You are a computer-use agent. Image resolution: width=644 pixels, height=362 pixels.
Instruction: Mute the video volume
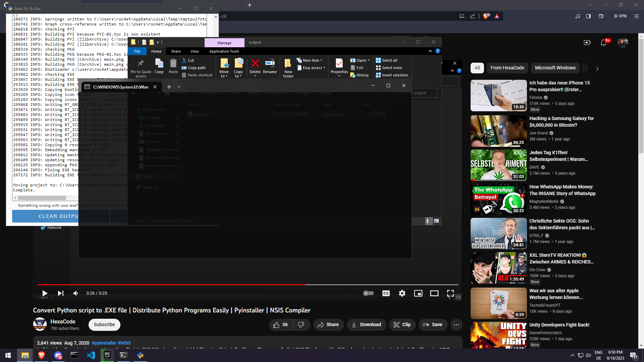pyautogui.click(x=76, y=293)
